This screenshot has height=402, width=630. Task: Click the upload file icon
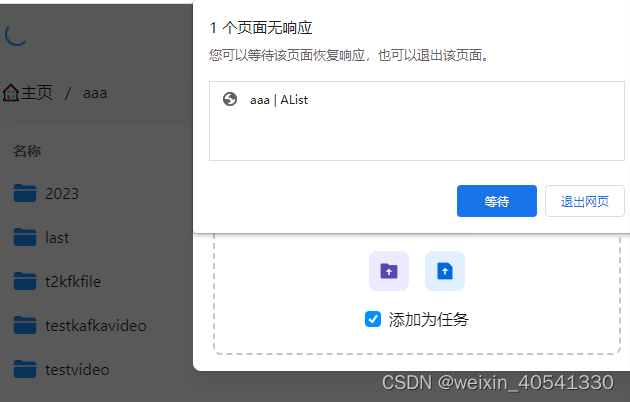pyautogui.click(x=445, y=271)
